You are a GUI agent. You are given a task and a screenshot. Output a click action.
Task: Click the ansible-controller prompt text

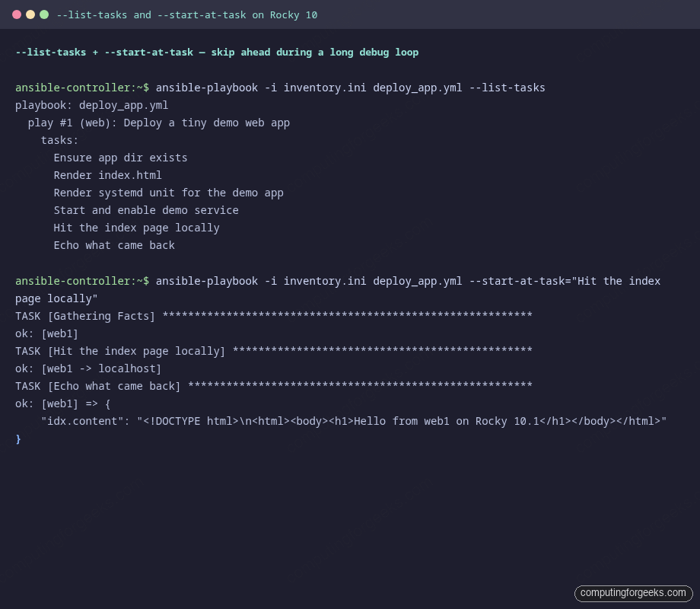72,88
